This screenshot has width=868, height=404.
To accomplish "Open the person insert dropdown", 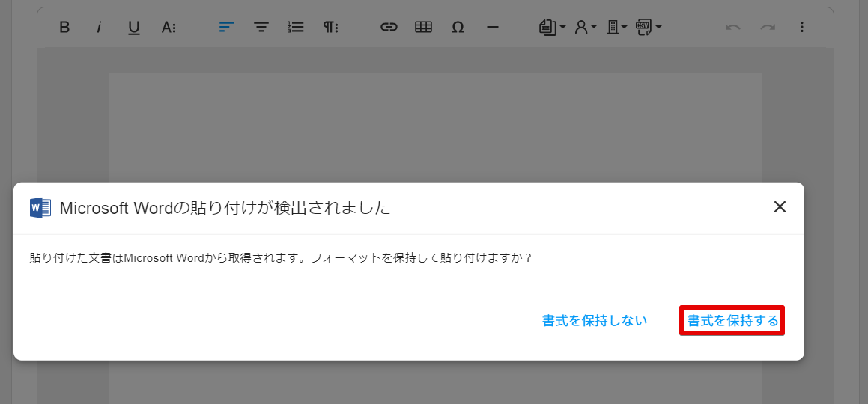I will (x=585, y=27).
